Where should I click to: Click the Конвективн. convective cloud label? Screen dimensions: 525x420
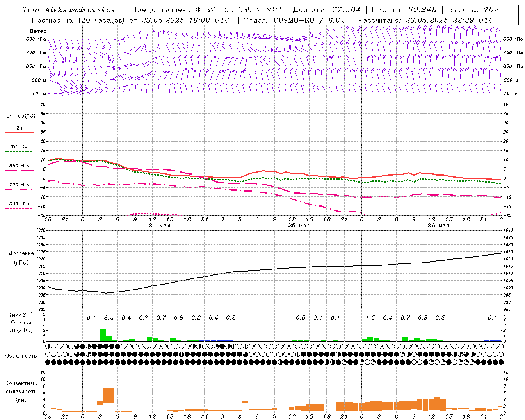click(x=21, y=383)
